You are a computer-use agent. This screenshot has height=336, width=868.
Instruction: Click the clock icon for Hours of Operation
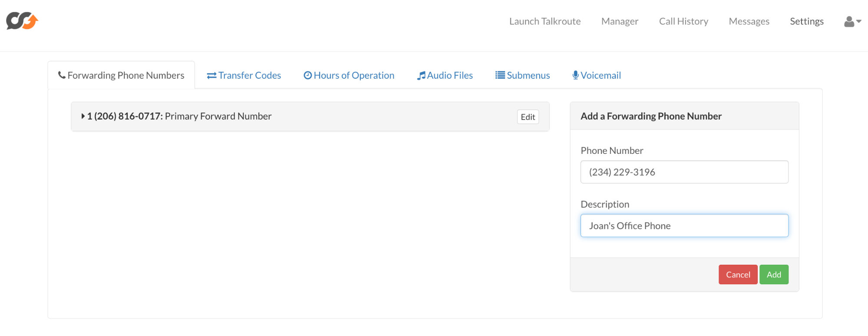click(x=307, y=75)
